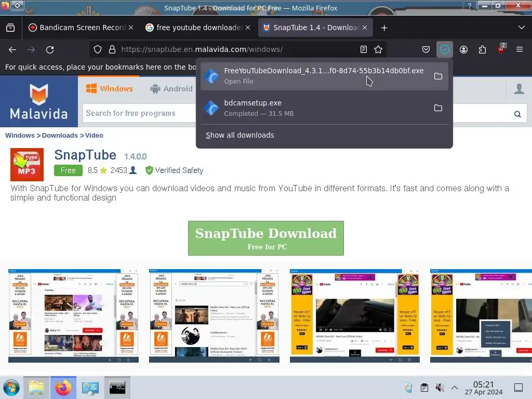Open the Firefox account icon

463,49
